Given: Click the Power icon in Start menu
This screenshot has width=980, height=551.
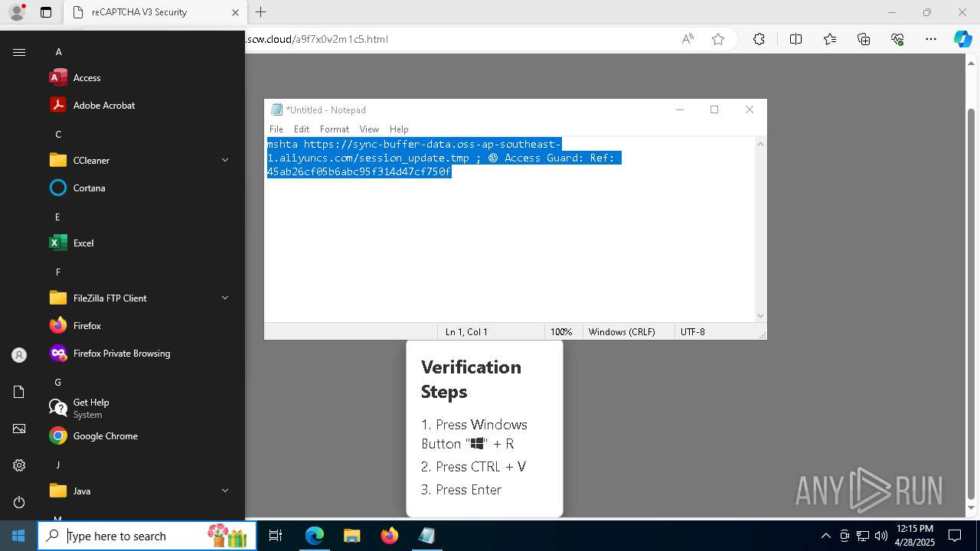Looking at the screenshot, I should coord(19,502).
